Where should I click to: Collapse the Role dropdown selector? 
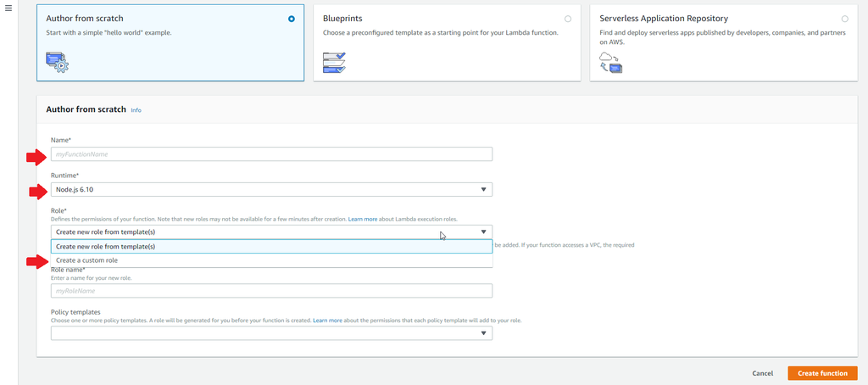tap(271, 232)
